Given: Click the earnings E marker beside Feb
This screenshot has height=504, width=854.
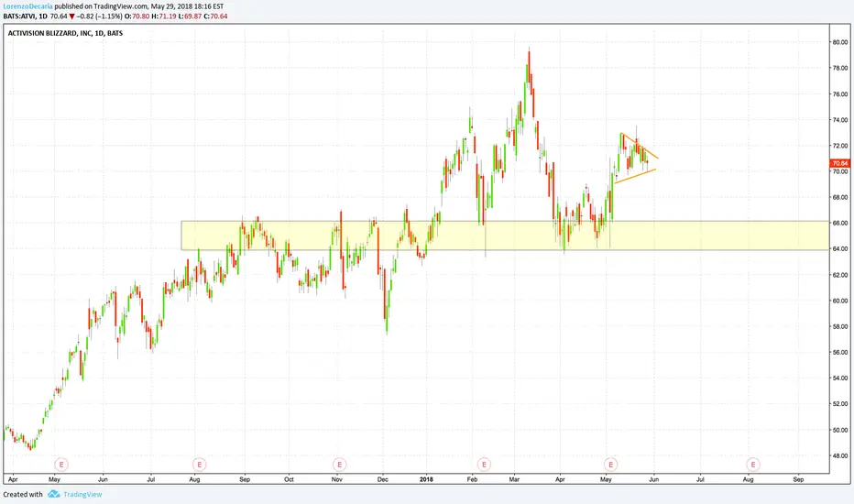Looking at the screenshot, I should pos(484,465).
